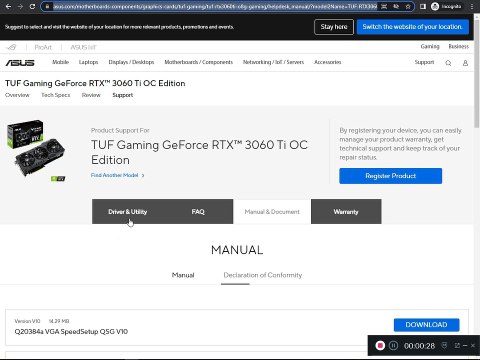This screenshot has width=480, height=360.
Task: Click Find Another Model link
Action: 117,175
